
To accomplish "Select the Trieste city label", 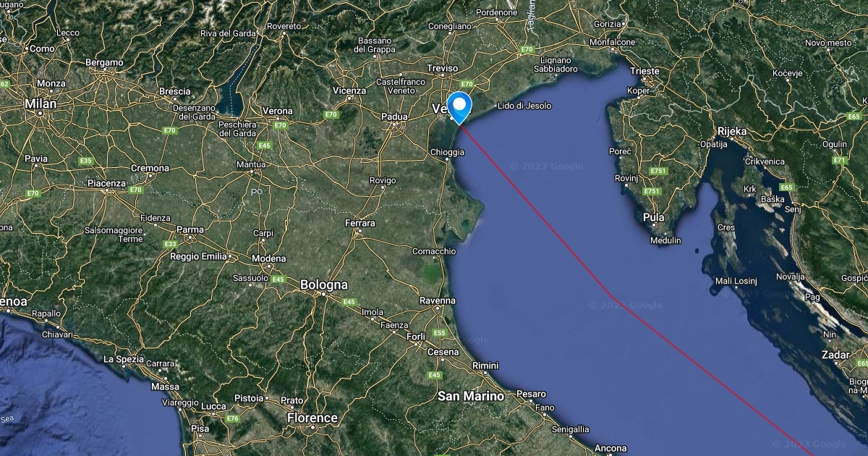I will (644, 71).
